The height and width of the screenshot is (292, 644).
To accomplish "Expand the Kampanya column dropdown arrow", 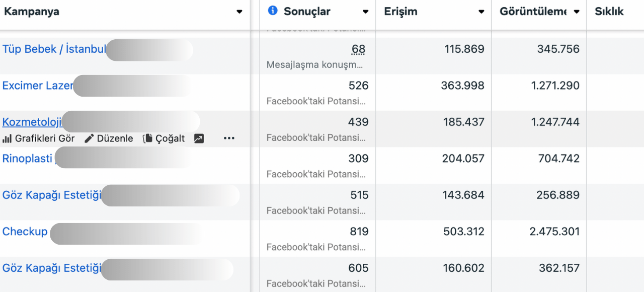I will coord(239,12).
